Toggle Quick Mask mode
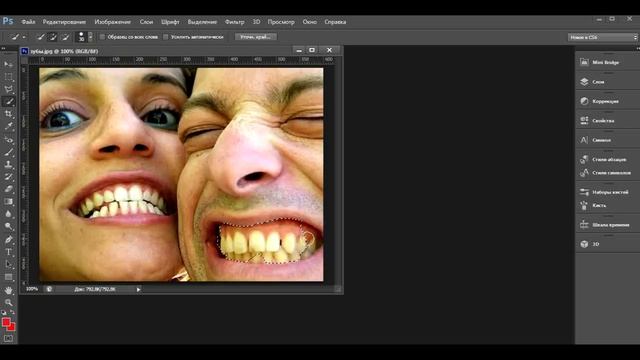The image size is (640, 360). tap(8, 338)
